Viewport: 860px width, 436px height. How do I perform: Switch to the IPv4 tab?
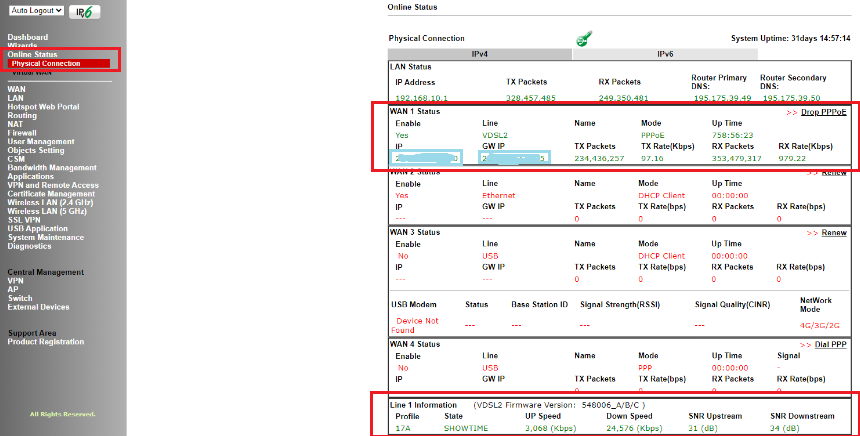click(478, 54)
